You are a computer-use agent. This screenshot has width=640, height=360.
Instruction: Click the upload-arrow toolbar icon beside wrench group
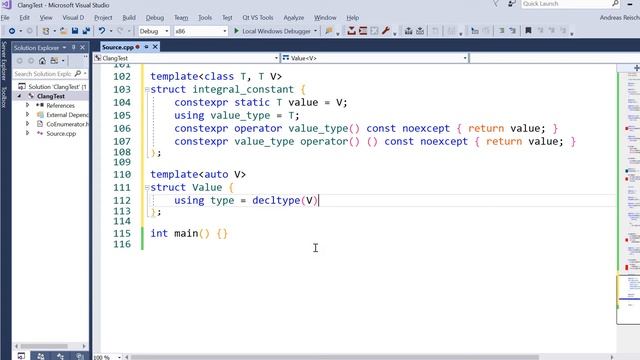click(x=408, y=31)
